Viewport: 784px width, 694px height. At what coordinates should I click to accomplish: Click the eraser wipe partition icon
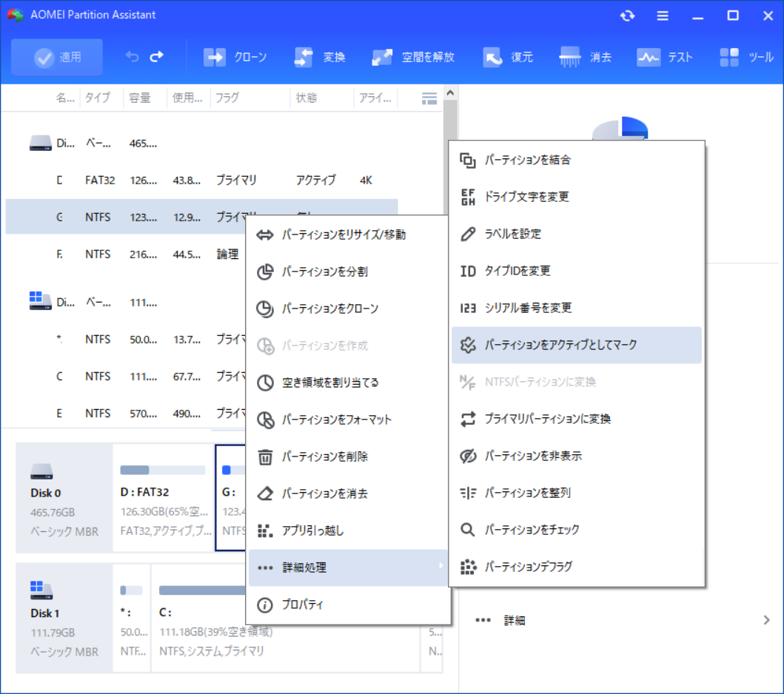click(265, 493)
